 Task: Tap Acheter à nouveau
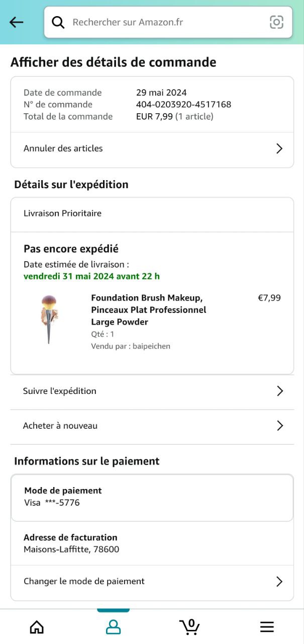point(60,426)
